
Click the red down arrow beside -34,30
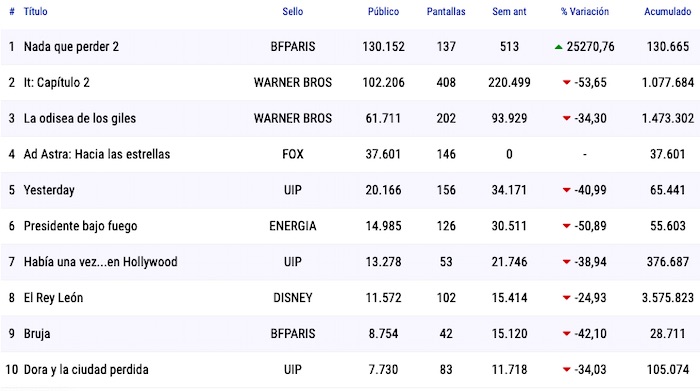[x=567, y=118]
